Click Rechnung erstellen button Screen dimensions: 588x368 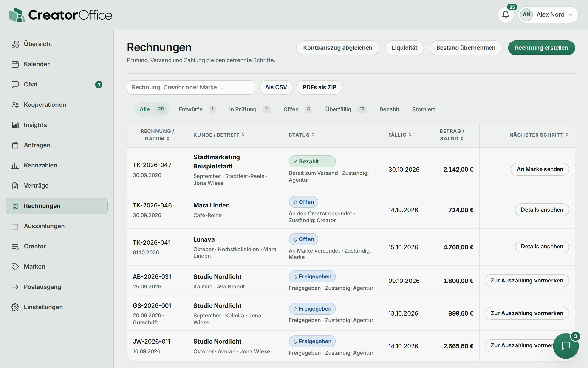[x=541, y=48]
